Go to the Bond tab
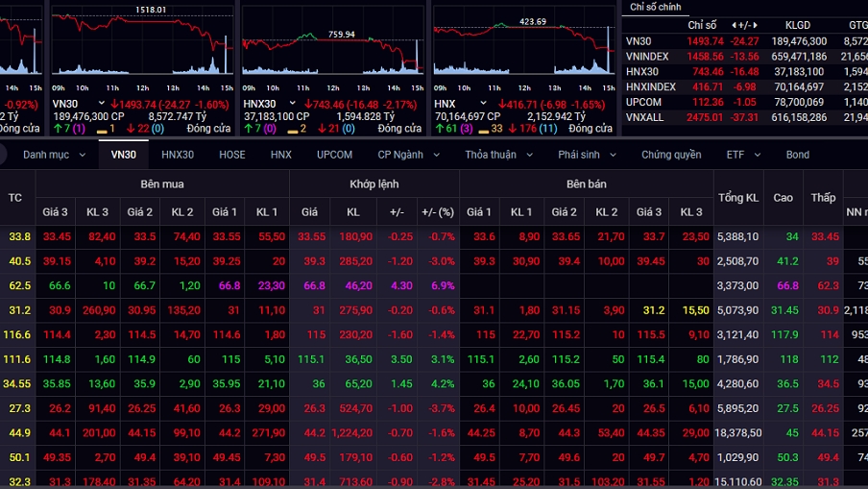Image resolution: width=868 pixels, height=489 pixels. 797,155
